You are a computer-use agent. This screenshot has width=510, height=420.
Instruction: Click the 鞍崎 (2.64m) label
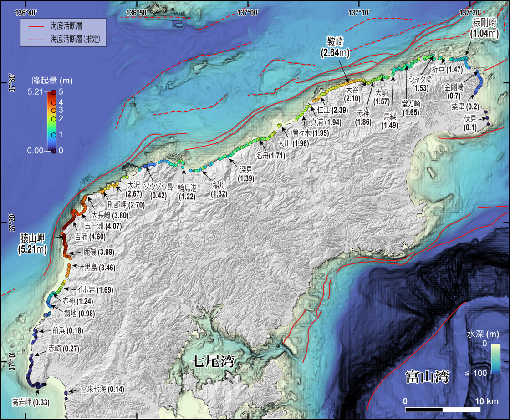335,47
